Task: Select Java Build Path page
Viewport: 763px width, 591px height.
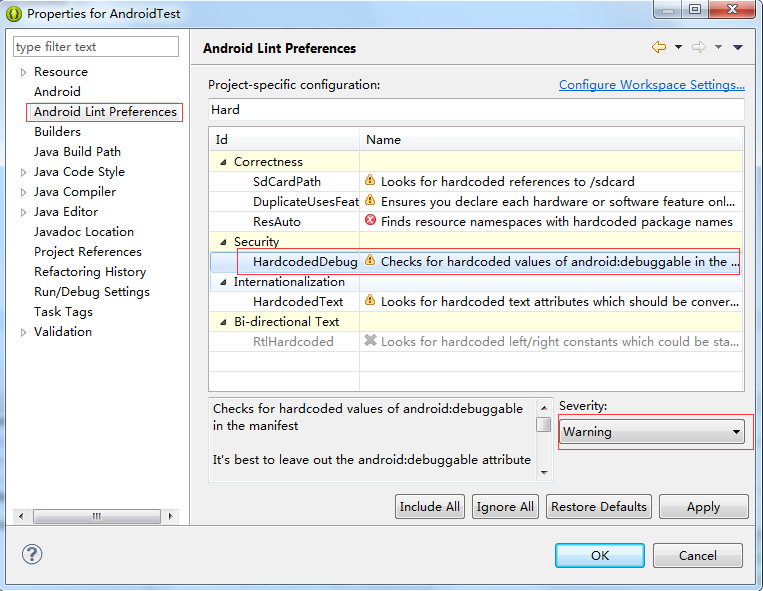Action: coord(77,152)
